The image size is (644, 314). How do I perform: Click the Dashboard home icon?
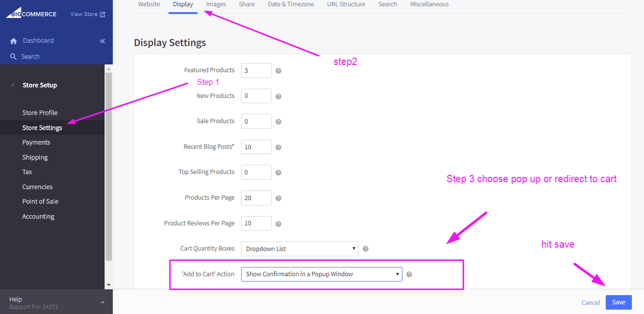click(14, 41)
